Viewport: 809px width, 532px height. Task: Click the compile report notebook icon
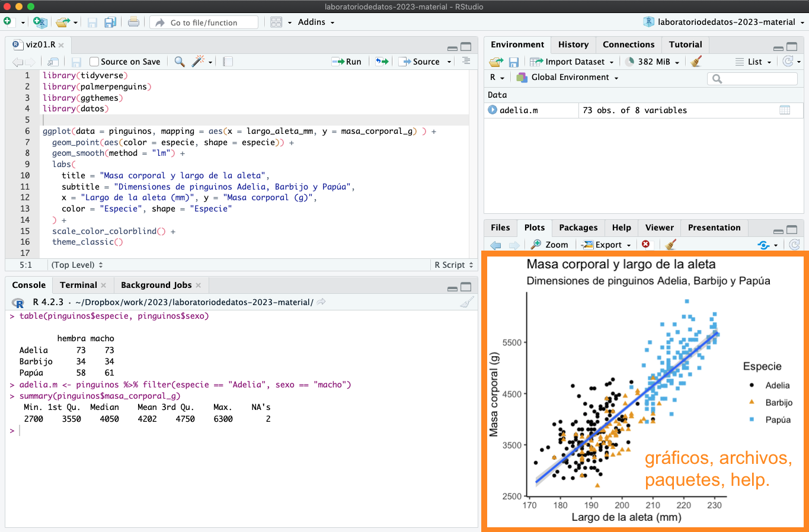click(228, 62)
